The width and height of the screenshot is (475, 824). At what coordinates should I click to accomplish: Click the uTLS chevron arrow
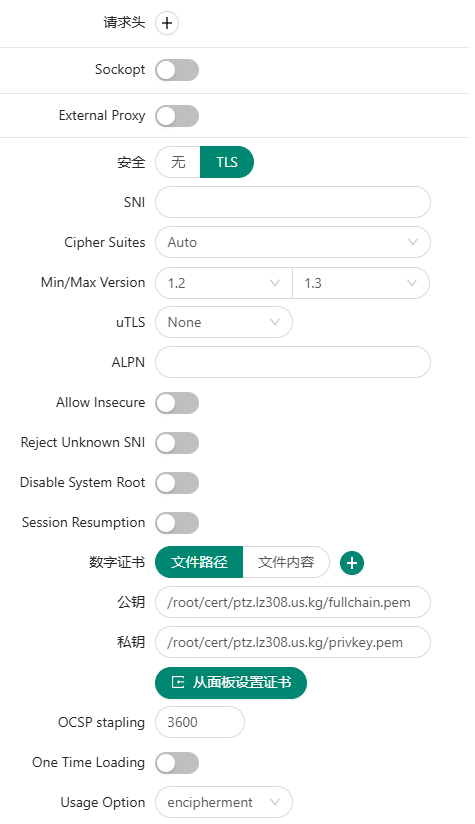coord(275,322)
